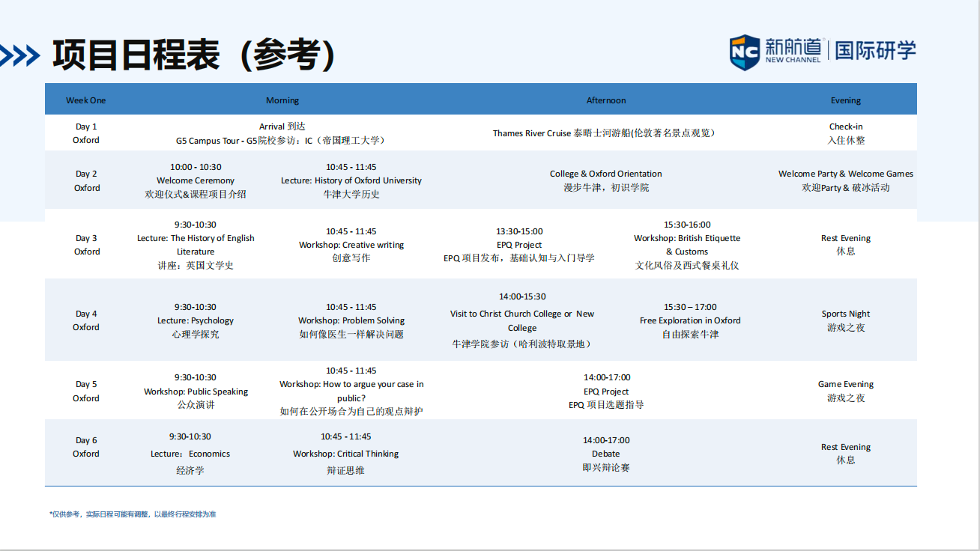The width and height of the screenshot is (980, 551).
Task: Click the Welcome Ceremony session on Day 2
Action: (x=196, y=180)
